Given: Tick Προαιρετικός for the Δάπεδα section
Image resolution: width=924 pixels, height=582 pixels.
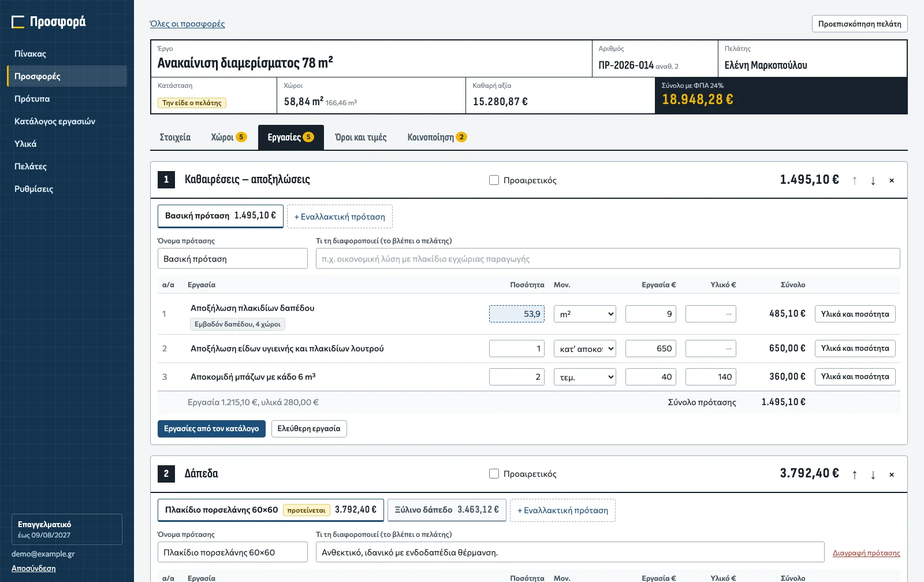Looking at the screenshot, I should click(x=494, y=474).
